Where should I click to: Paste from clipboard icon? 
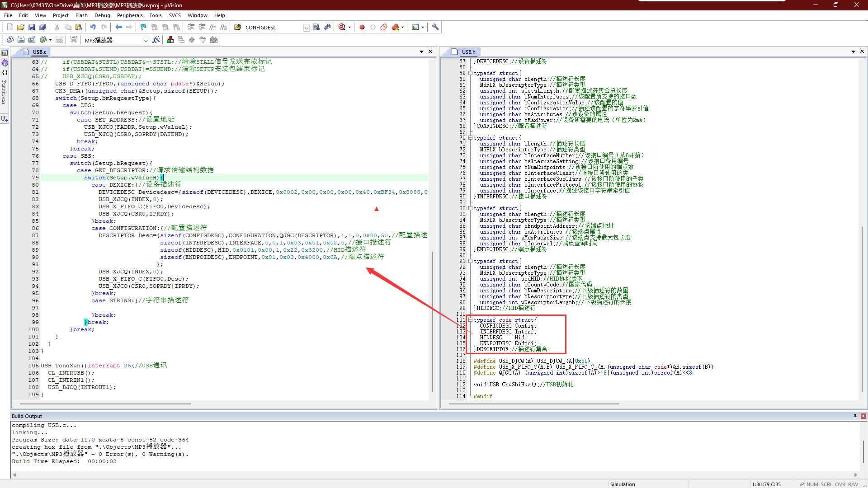(x=79, y=27)
